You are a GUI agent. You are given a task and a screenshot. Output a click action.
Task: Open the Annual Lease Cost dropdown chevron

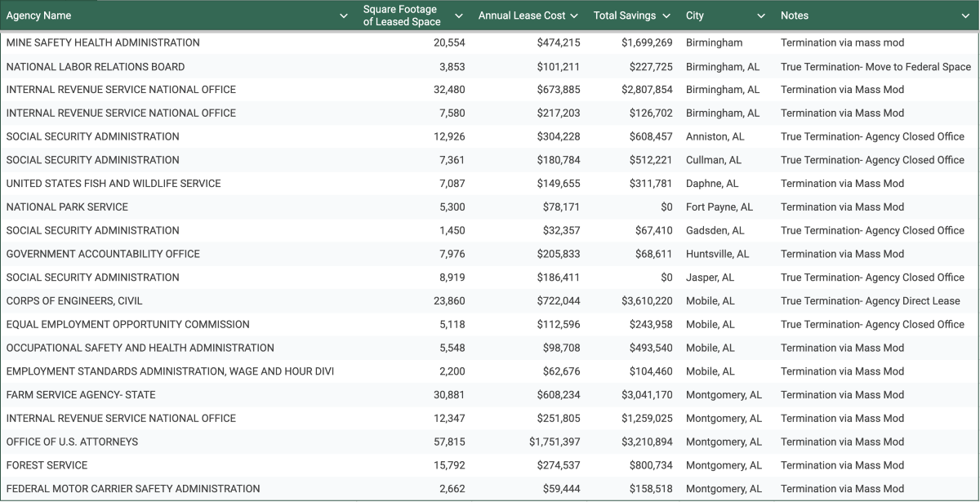(x=574, y=16)
